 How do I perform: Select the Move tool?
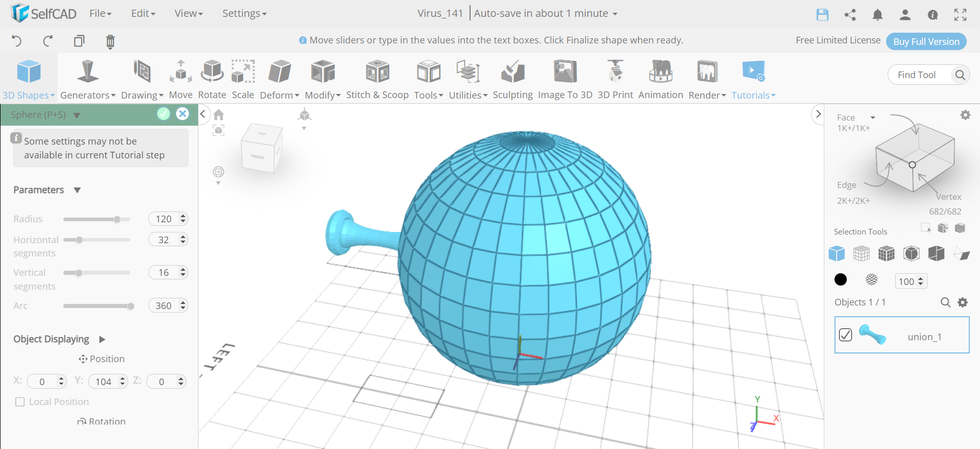(x=181, y=79)
